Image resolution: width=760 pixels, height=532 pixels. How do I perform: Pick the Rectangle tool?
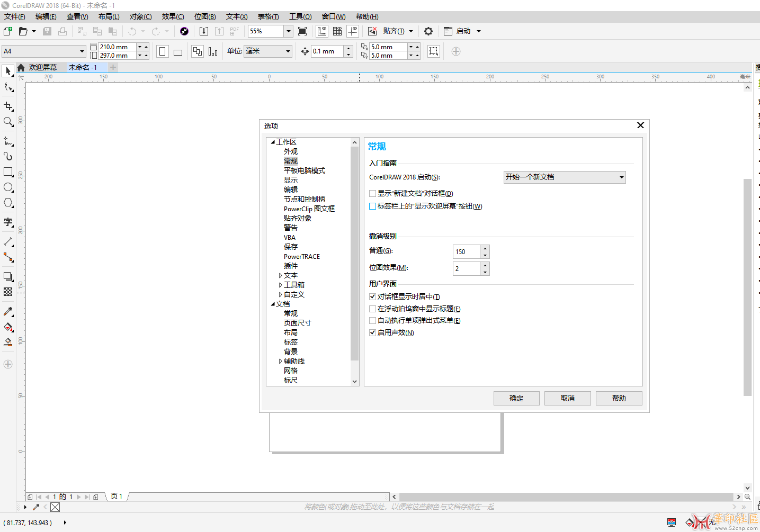point(8,172)
